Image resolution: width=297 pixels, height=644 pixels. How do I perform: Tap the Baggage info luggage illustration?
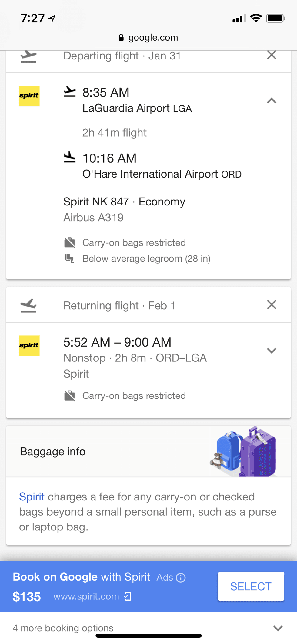pos(243,452)
